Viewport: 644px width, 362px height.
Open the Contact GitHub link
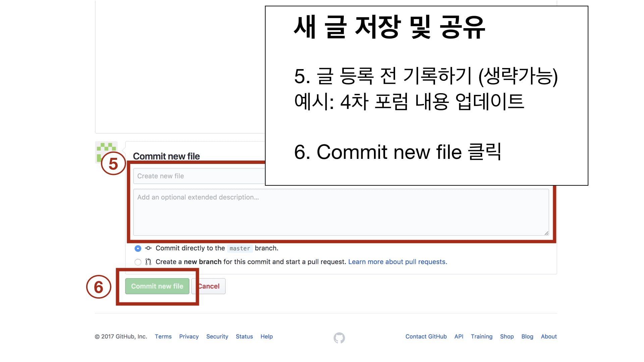coord(426,337)
